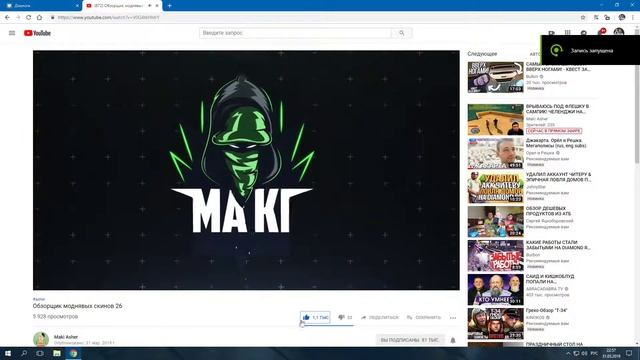The width and height of the screenshot is (640, 360).
Task: Click the Джакарта. Орёл и Решка title
Action: (556, 143)
